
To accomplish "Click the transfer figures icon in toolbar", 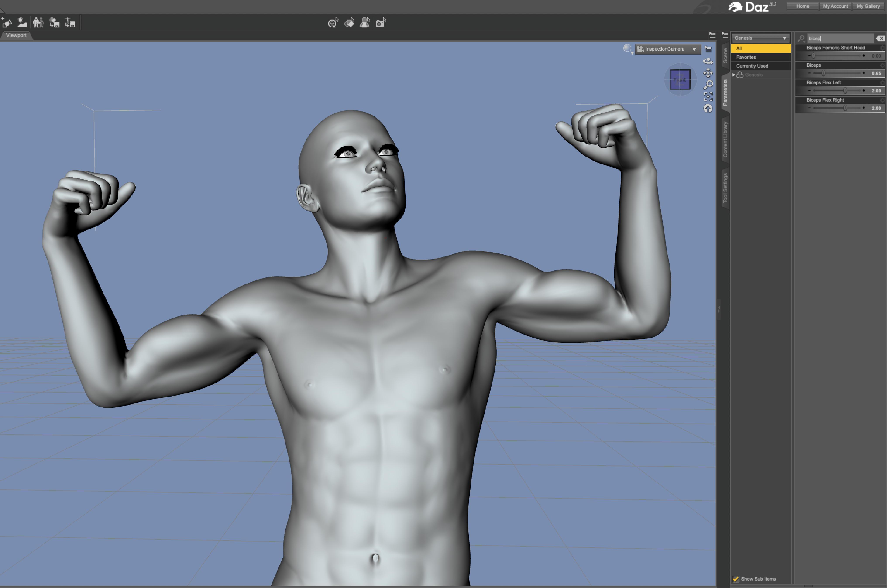I will [38, 23].
